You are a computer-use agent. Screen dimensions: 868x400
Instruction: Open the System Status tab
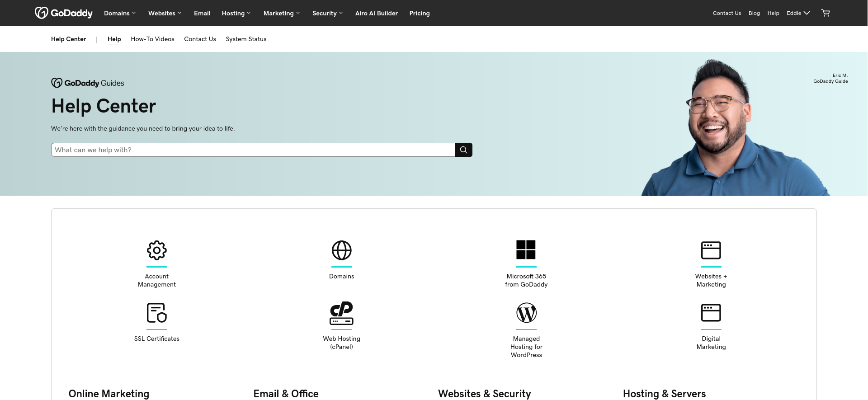pos(246,39)
